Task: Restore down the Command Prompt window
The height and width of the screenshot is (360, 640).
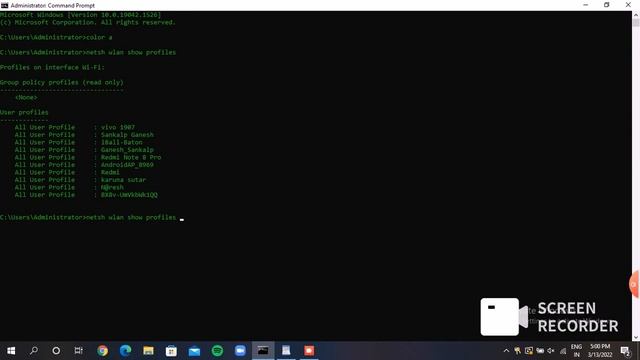Action: pyautogui.click(x=607, y=5)
